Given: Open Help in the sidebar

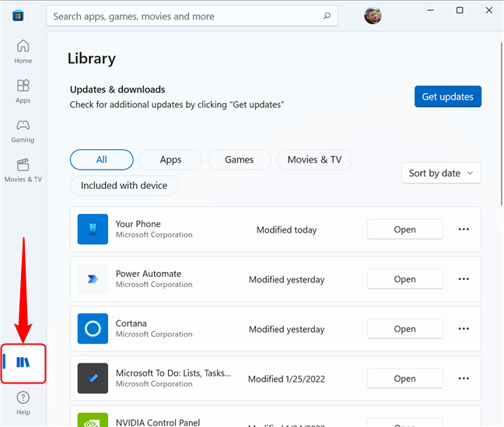Looking at the screenshot, I should 23,403.
